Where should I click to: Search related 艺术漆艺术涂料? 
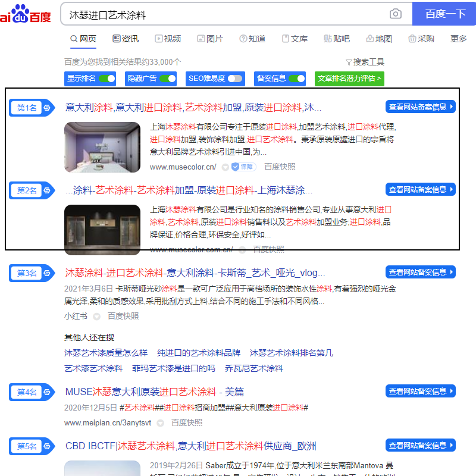93,368
